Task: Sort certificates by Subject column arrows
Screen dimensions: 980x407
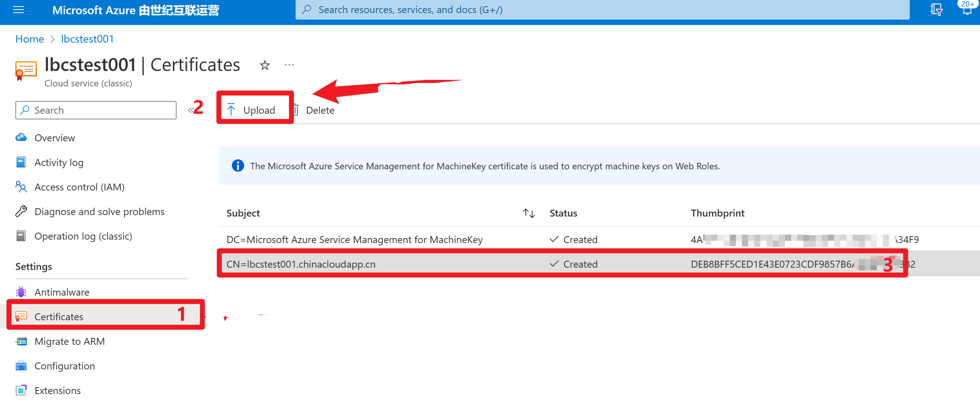Action: 529,213
